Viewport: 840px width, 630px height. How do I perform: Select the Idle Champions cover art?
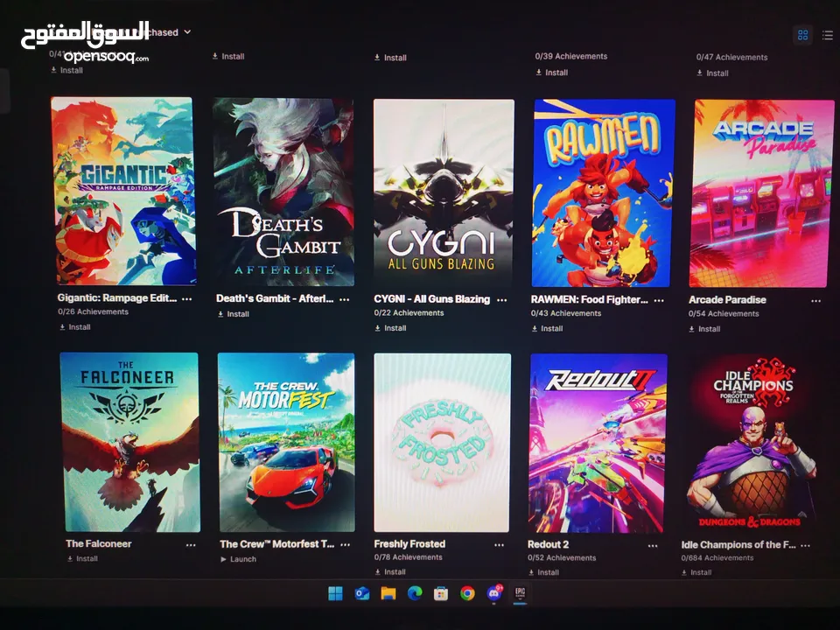(x=752, y=444)
